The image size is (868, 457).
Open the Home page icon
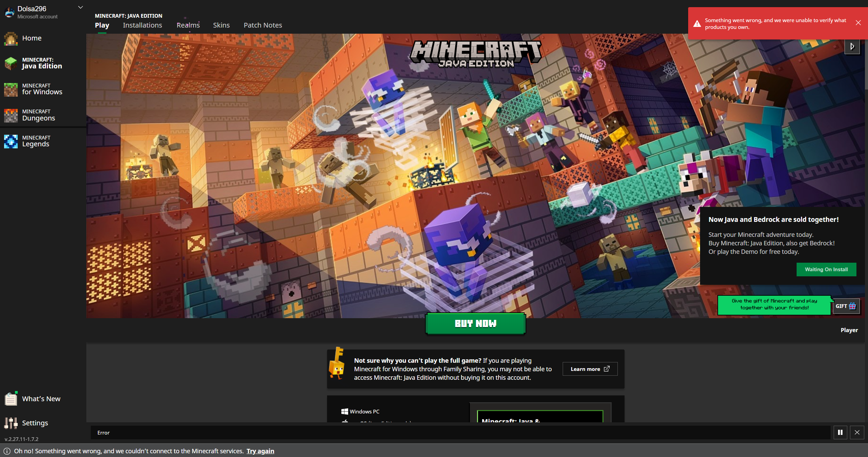11,38
